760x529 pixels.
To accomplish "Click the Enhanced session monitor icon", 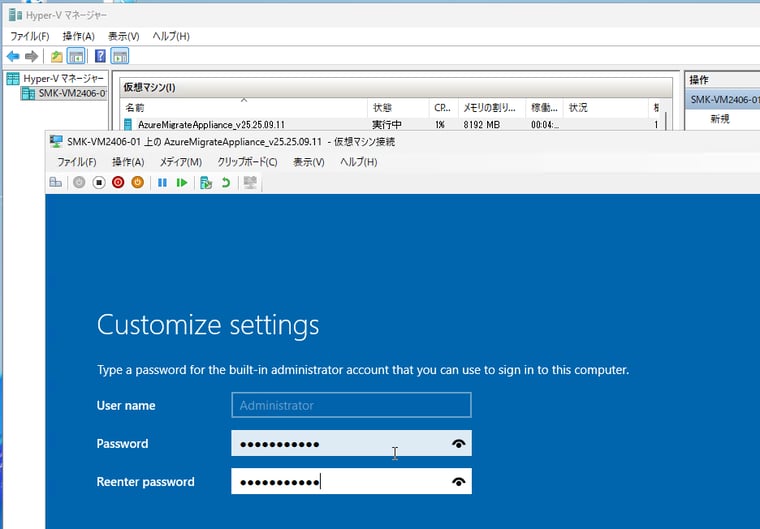I will pos(250,183).
